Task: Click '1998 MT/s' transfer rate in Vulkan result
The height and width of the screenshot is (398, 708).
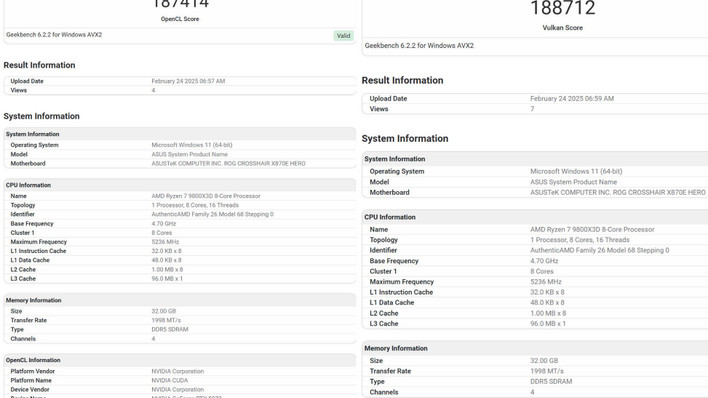Action: pyautogui.click(x=547, y=371)
